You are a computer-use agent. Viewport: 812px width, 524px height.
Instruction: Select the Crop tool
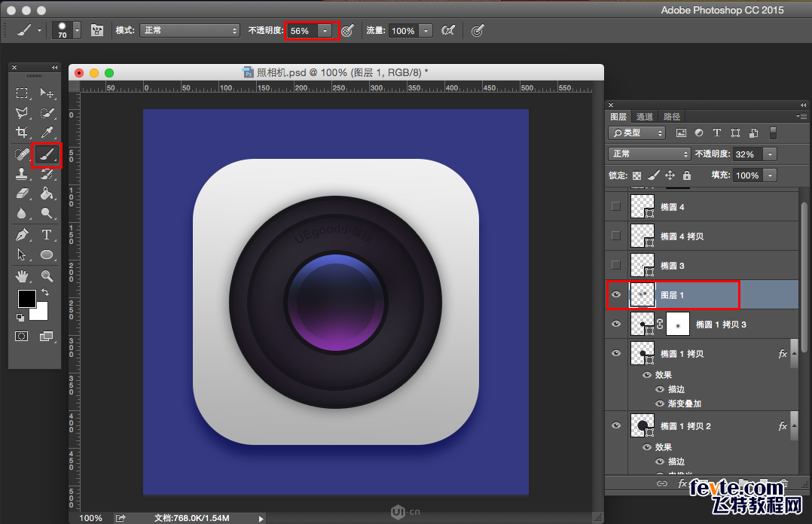(22, 133)
